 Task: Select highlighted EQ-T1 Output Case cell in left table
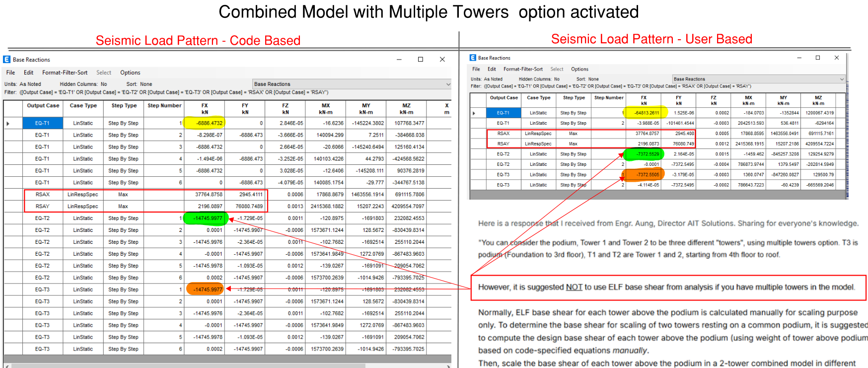tap(43, 123)
